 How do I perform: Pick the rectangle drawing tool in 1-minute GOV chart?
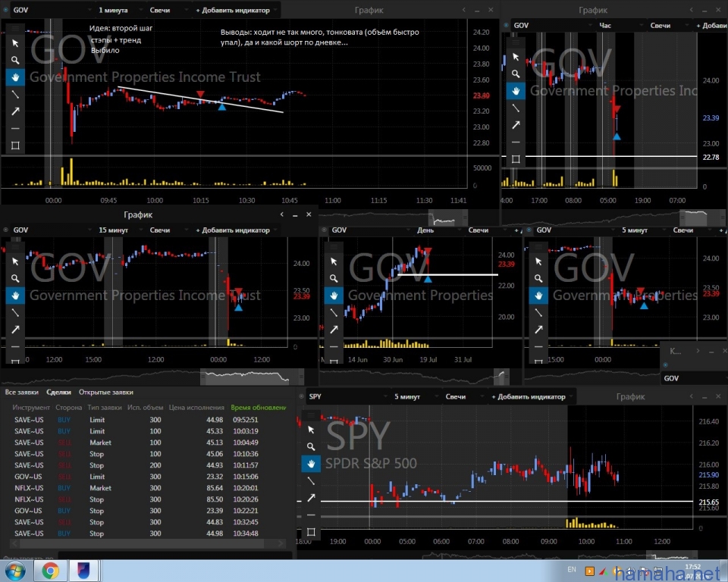[16, 145]
